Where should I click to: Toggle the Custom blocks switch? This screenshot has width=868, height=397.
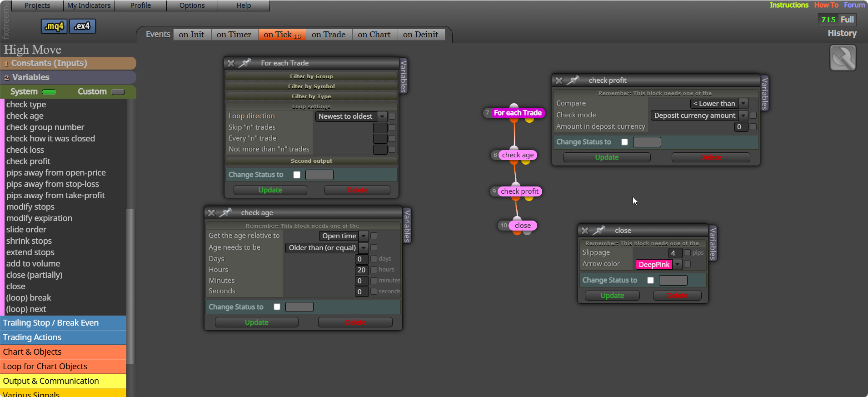[118, 92]
